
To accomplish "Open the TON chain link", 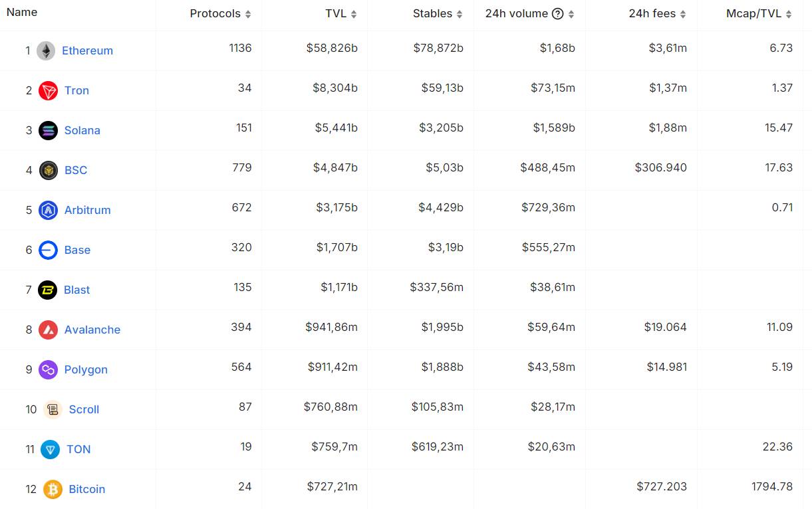I will (78, 449).
